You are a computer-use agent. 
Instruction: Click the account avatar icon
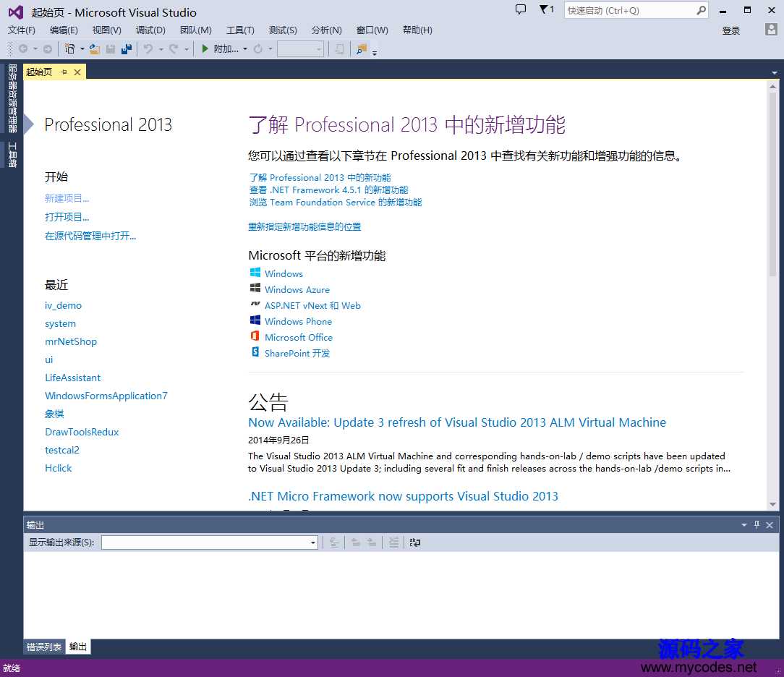point(771,30)
